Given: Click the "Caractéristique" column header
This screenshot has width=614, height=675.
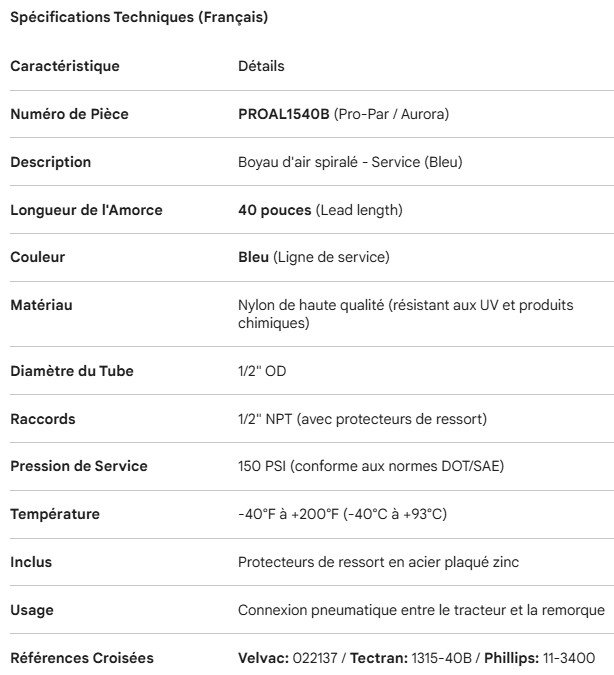Looking at the screenshot, I should [64, 66].
